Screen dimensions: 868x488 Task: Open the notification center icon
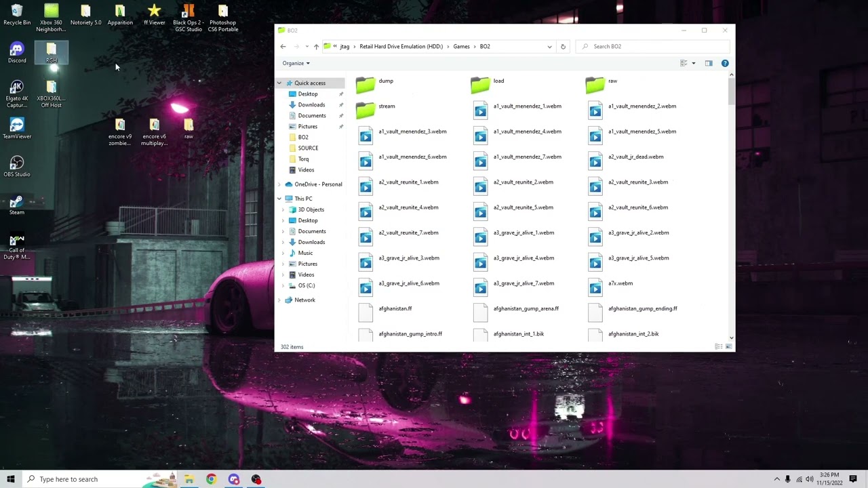pyautogui.click(x=853, y=479)
